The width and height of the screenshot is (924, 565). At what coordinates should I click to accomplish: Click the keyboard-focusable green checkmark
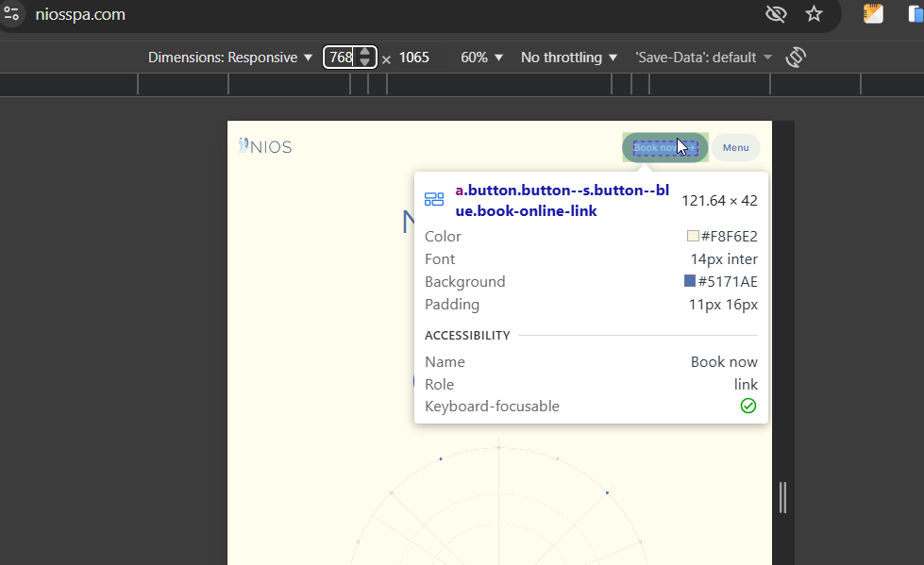pos(748,406)
